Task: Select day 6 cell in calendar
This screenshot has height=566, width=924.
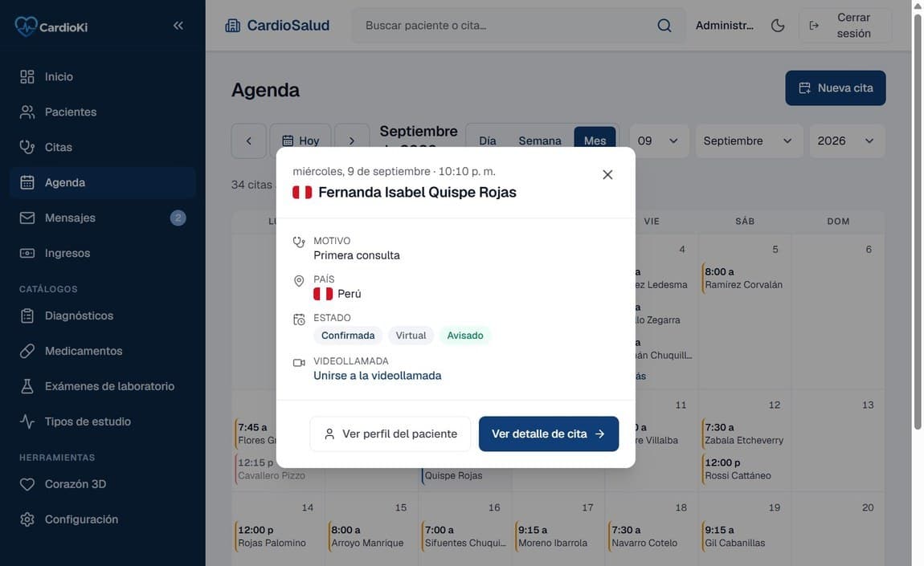Action: 837,311
